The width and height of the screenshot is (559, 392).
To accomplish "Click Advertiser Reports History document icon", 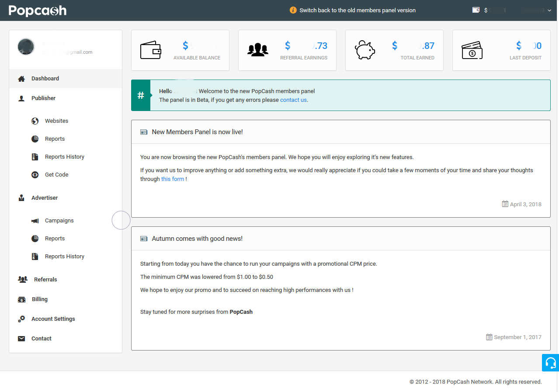I will pyautogui.click(x=35, y=257).
